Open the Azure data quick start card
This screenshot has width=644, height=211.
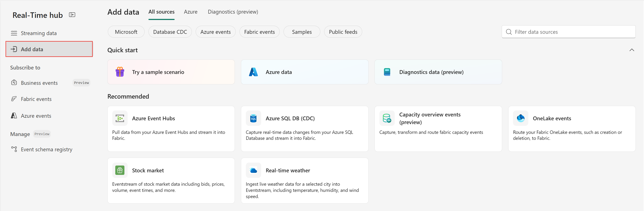click(305, 72)
